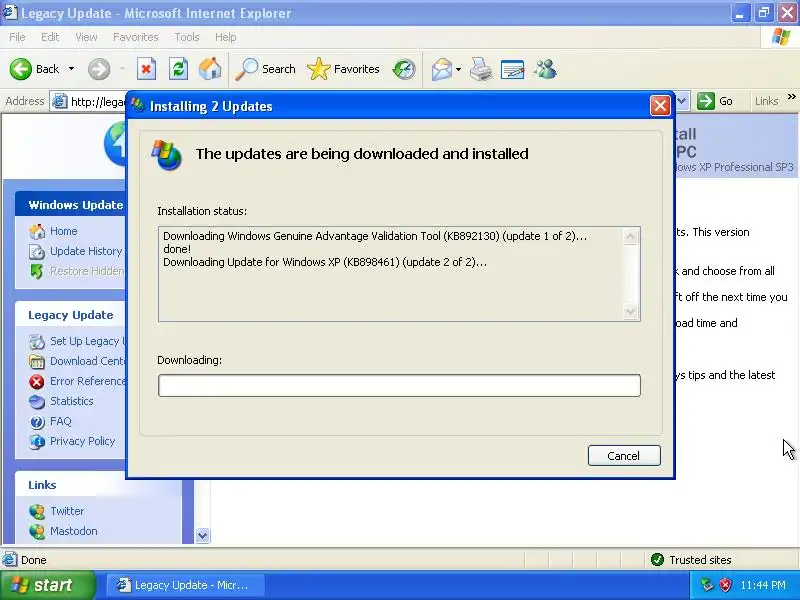Select Legacy Update taskbar button
The height and width of the screenshot is (600, 800).
click(x=186, y=585)
